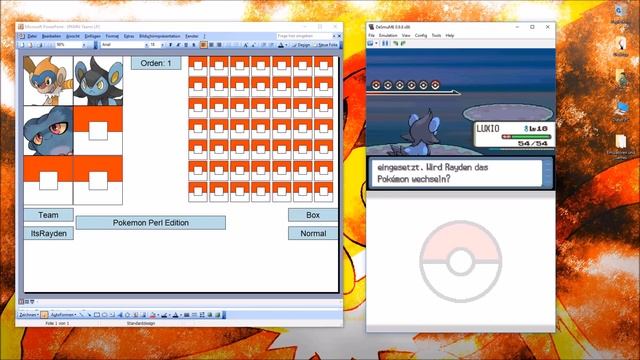This screenshot has height=360, width=640.
Task: Select the 'Pokemon Perl Edition' title box
Action: tap(151, 223)
